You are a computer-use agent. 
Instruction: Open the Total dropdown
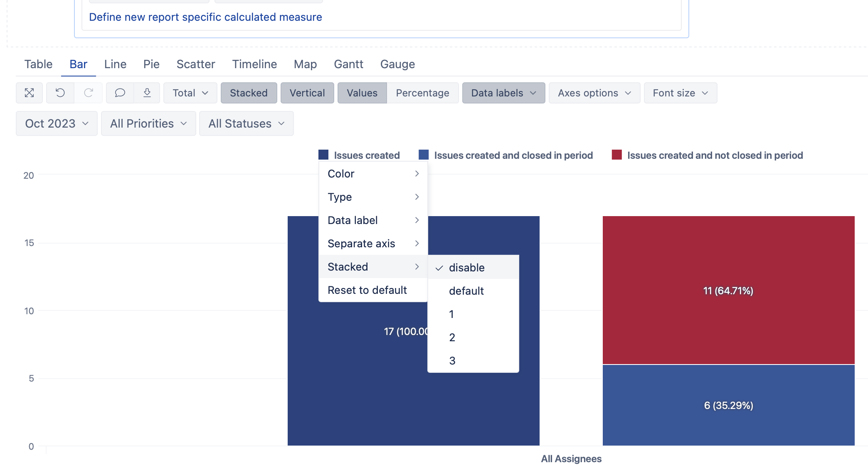pyautogui.click(x=190, y=93)
